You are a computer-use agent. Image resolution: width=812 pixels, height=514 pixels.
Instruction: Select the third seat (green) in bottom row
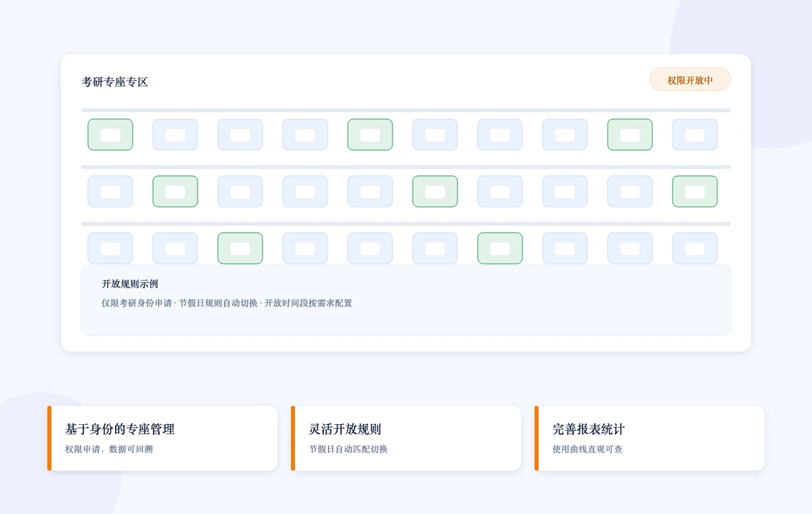(240, 248)
